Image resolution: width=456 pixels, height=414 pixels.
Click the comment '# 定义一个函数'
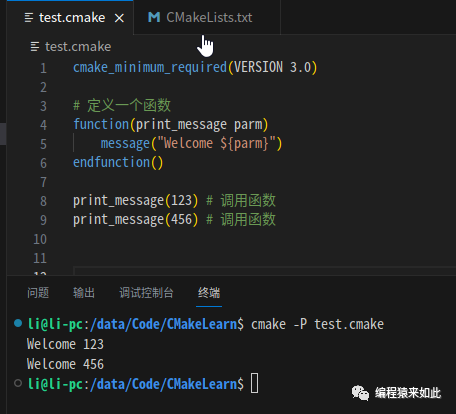coord(122,105)
